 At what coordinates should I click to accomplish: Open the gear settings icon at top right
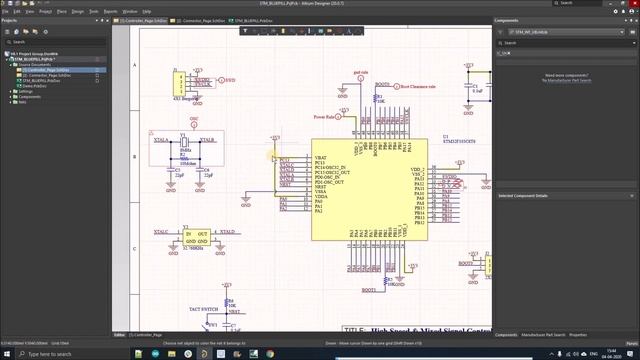(615, 11)
